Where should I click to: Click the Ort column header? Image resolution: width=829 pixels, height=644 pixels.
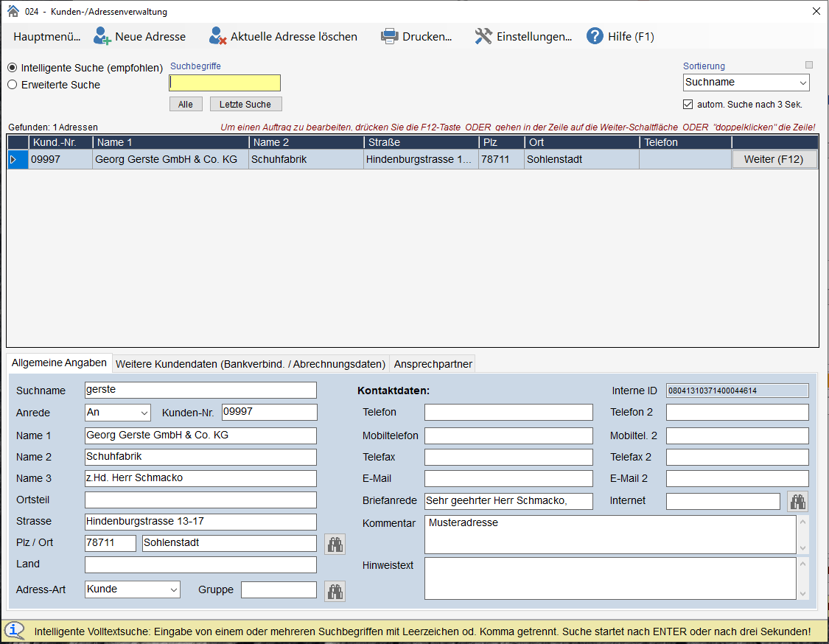pos(581,142)
